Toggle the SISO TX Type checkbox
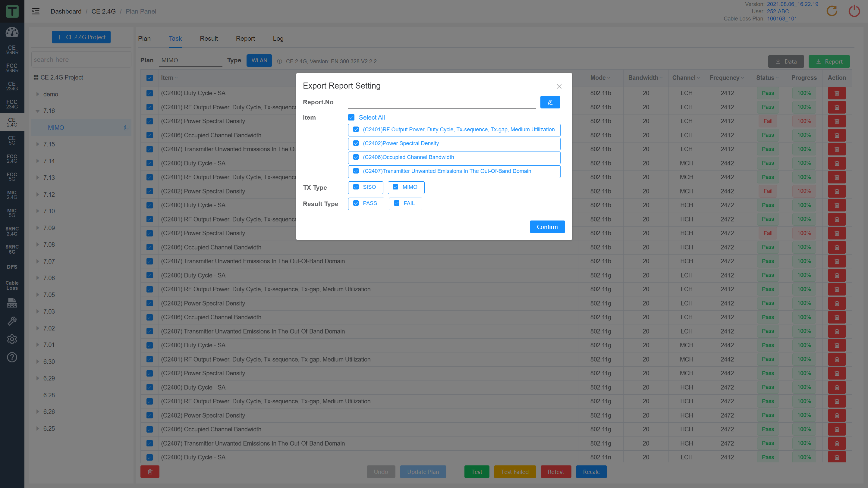868x488 pixels. coord(356,187)
